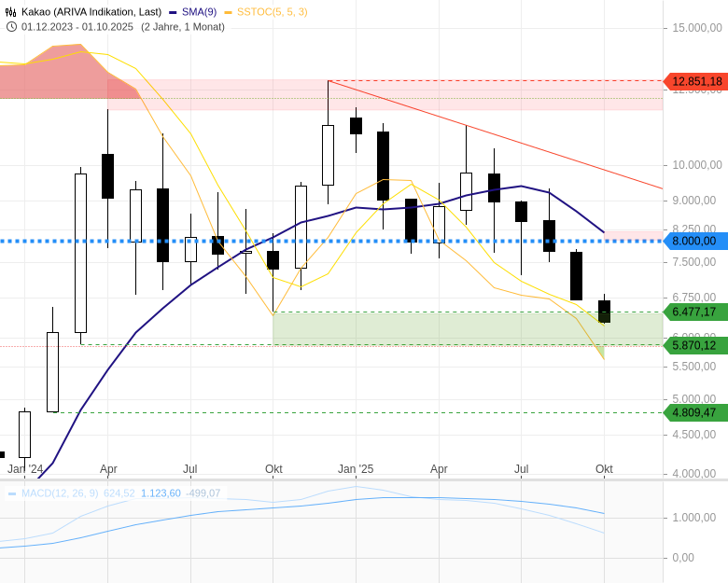Click the 15.000,00 price axis label
Image resolution: width=728 pixels, height=583 pixels.
[696, 28]
